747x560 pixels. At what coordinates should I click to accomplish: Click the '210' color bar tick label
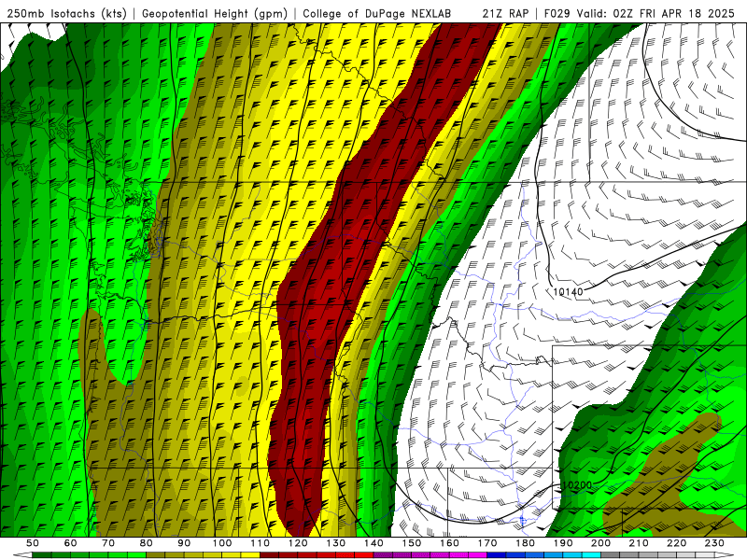point(640,543)
